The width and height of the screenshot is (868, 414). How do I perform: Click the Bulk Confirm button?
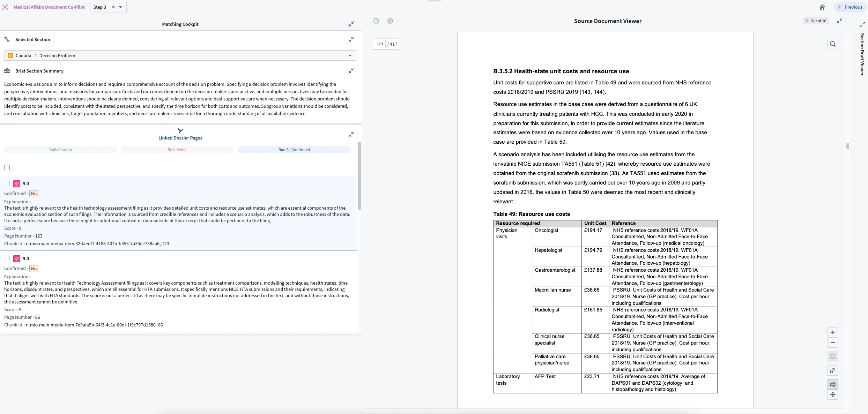61,150
